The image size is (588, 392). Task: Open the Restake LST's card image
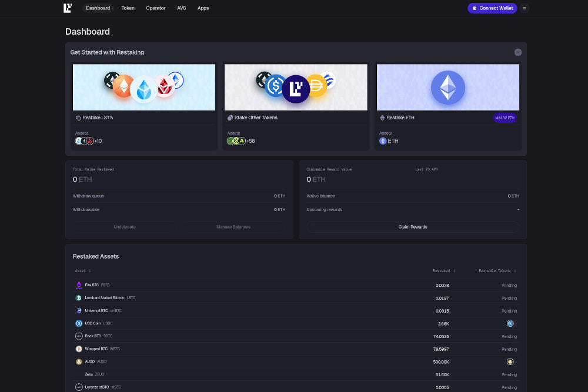pyautogui.click(x=144, y=87)
